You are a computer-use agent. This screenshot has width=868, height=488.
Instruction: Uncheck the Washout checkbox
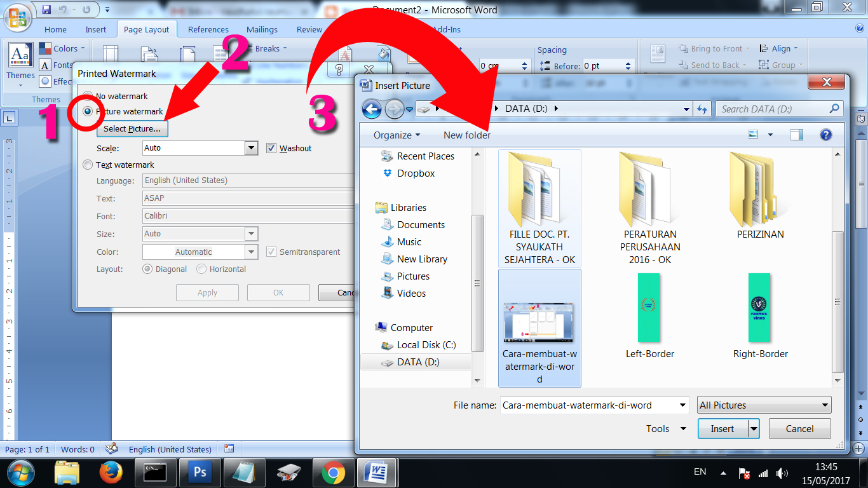point(271,148)
